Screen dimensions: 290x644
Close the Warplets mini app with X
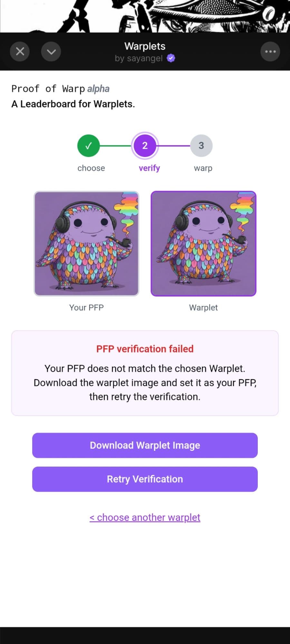tap(20, 52)
